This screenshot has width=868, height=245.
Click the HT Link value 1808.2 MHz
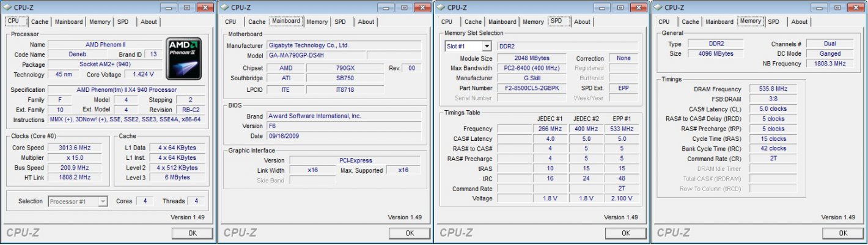[76, 177]
